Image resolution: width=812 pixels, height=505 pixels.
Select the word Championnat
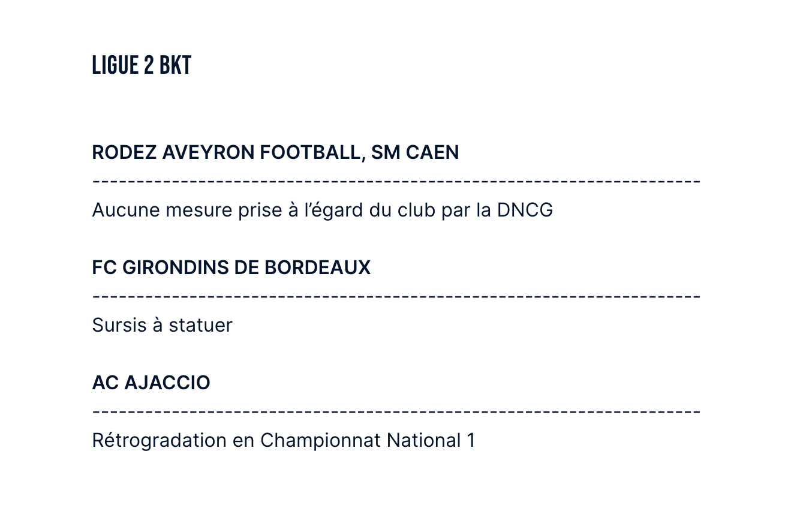click(320, 440)
